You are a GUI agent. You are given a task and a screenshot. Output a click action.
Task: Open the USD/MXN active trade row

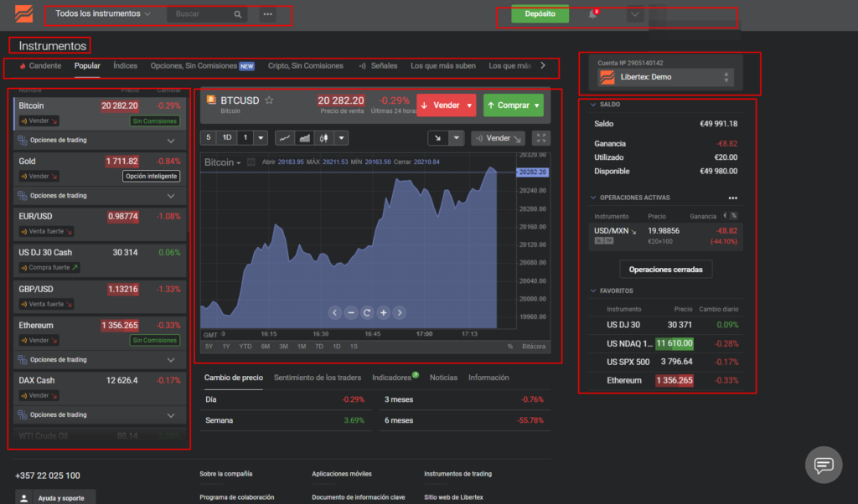pos(665,235)
